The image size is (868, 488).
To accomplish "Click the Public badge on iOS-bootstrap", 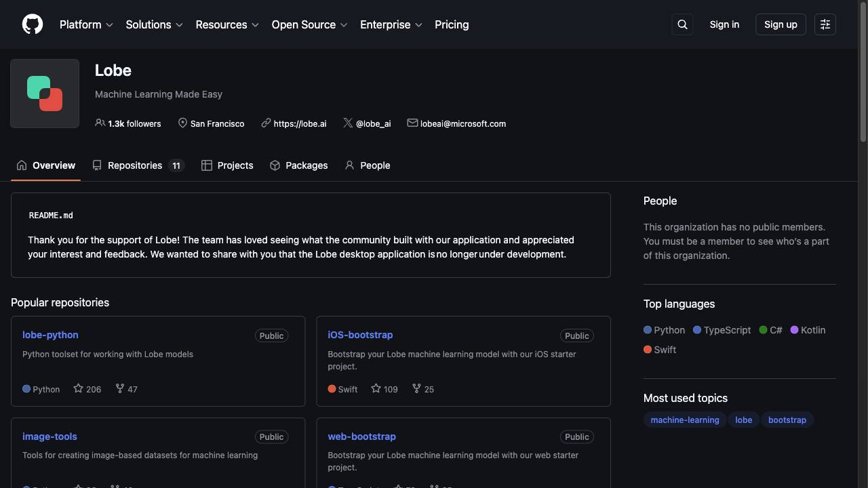I will tap(577, 335).
